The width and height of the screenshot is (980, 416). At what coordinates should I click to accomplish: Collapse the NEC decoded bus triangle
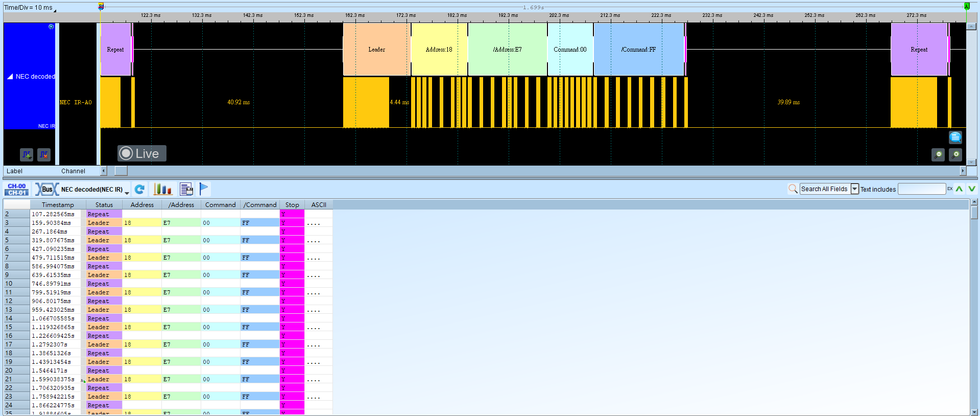(10, 77)
